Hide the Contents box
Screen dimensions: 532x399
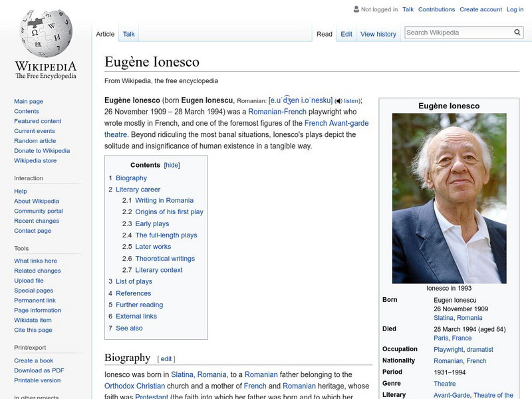(172, 165)
